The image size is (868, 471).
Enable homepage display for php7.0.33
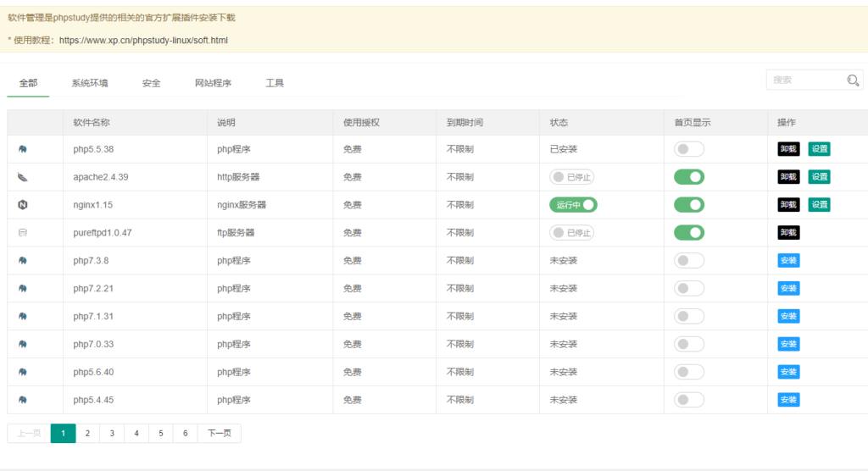[x=688, y=344]
